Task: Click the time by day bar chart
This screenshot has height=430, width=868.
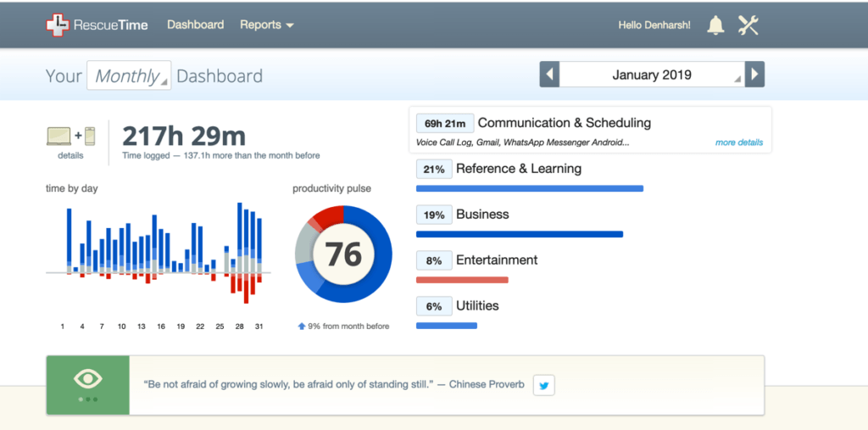Action: click(x=159, y=254)
